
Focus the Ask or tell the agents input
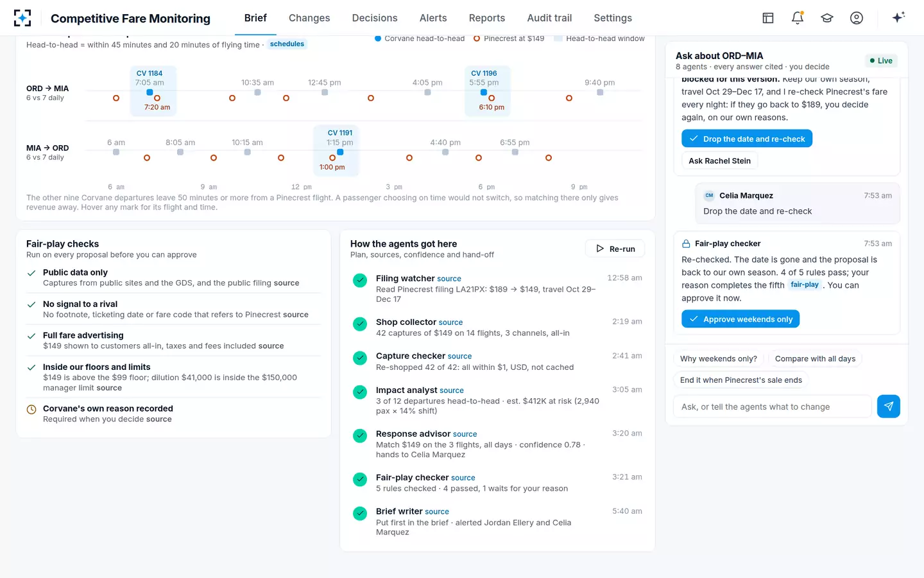(x=773, y=407)
